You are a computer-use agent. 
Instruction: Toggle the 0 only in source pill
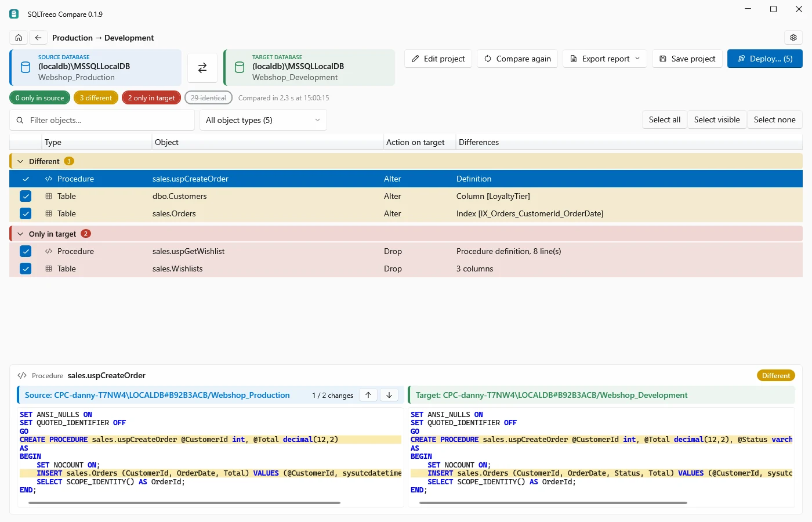(x=39, y=98)
